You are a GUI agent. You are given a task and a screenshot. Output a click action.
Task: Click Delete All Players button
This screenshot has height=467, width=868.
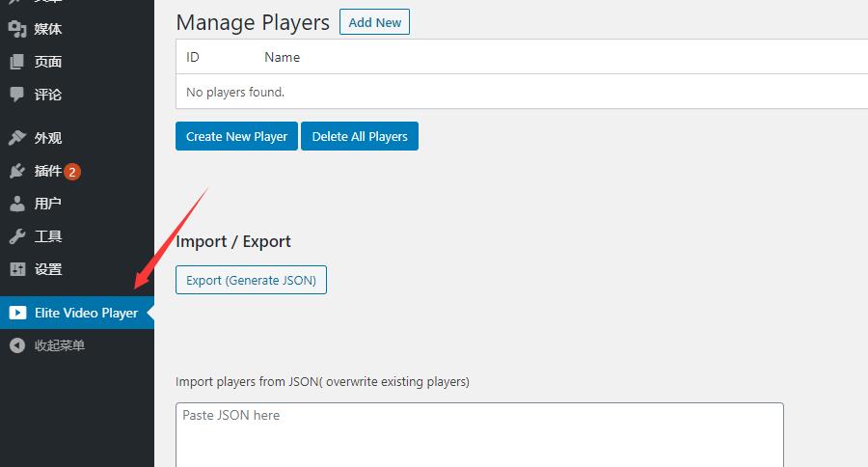(x=360, y=136)
